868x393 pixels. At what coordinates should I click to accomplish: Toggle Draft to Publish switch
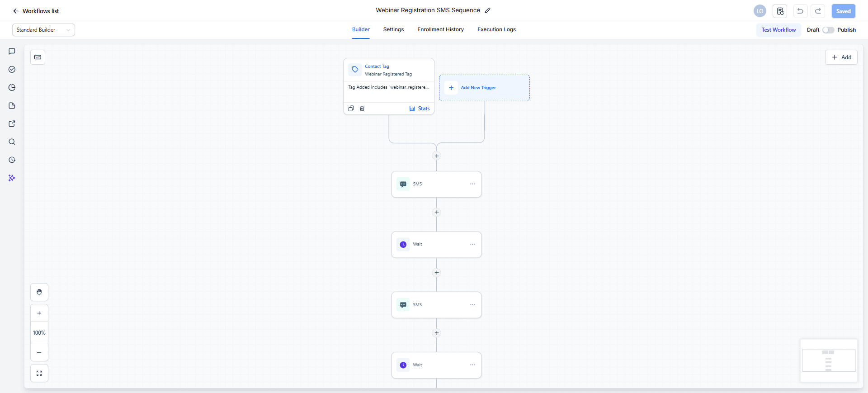pos(828,30)
